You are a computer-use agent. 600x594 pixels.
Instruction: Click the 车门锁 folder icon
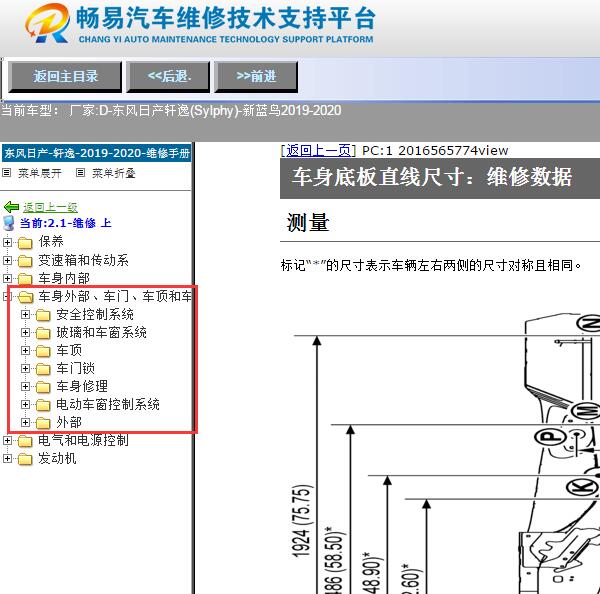43,369
